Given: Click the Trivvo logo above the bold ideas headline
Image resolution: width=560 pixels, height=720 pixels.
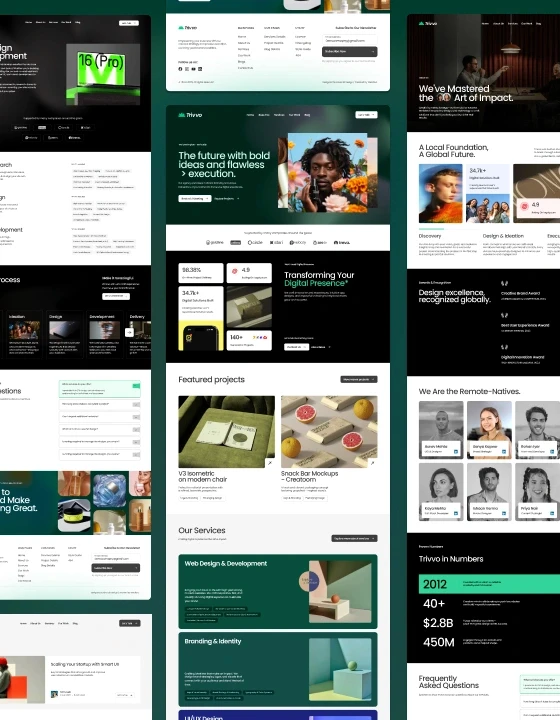Looking at the screenshot, I should coord(190,115).
